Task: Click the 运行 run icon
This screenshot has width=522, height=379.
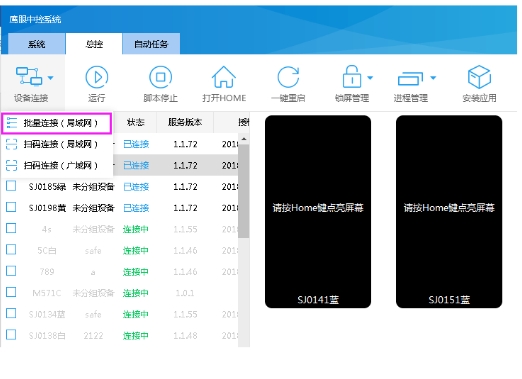Action: 97,77
